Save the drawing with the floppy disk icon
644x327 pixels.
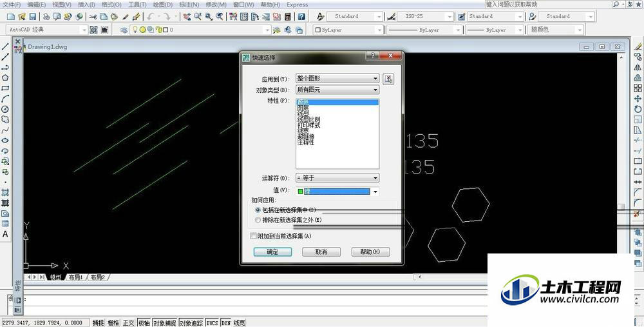point(33,17)
